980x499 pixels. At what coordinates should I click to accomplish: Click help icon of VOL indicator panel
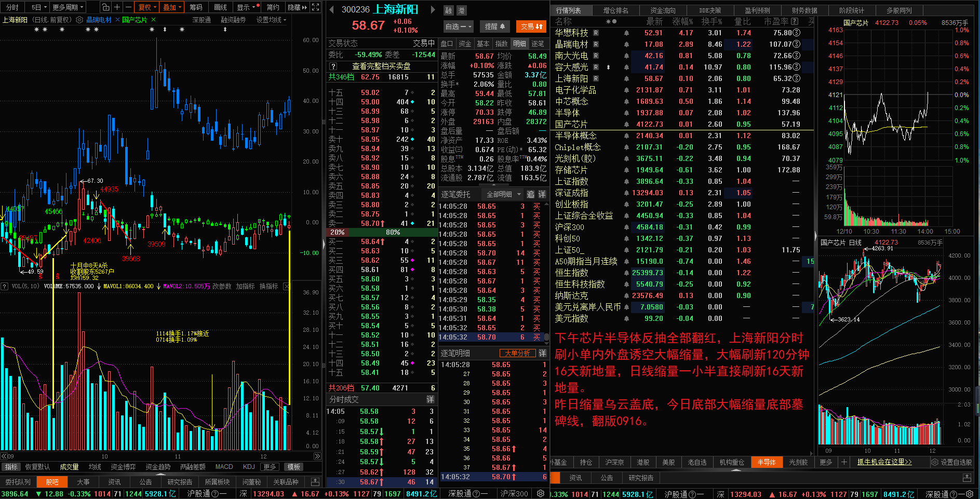point(4,286)
